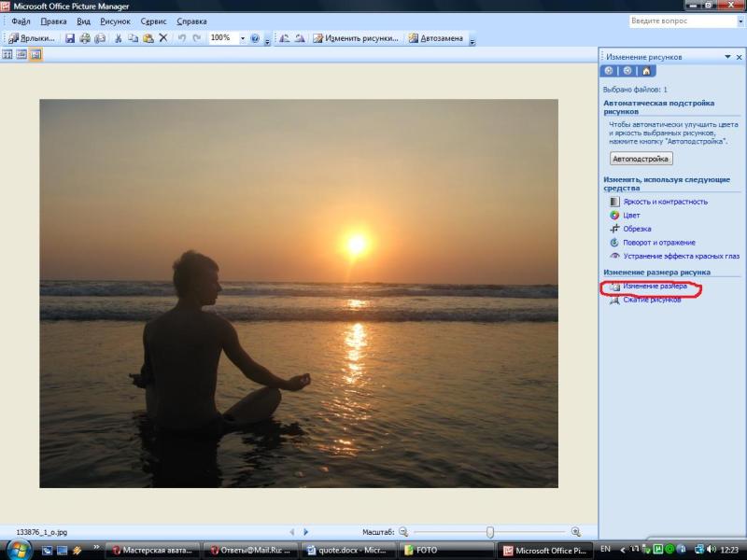Click the Undo arrow icon
The image size is (747, 560).
pyautogui.click(x=182, y=38)
